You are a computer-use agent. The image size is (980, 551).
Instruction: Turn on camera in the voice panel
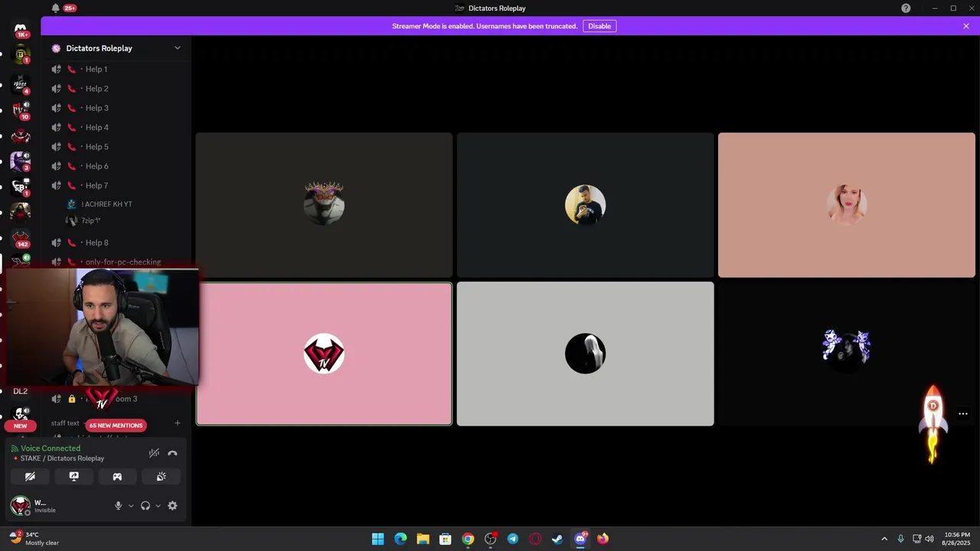30,476
